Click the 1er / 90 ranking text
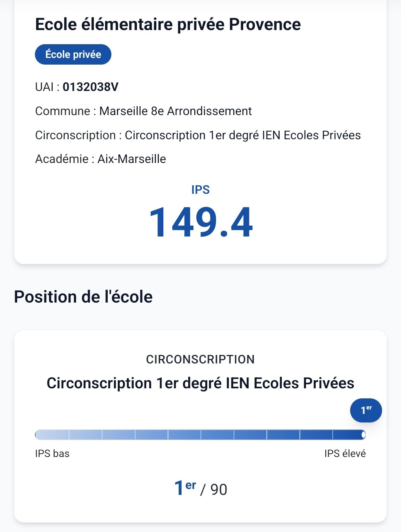The height and width of the screenshot is (532, 401). pyautogui.click(x=200, y=489)
